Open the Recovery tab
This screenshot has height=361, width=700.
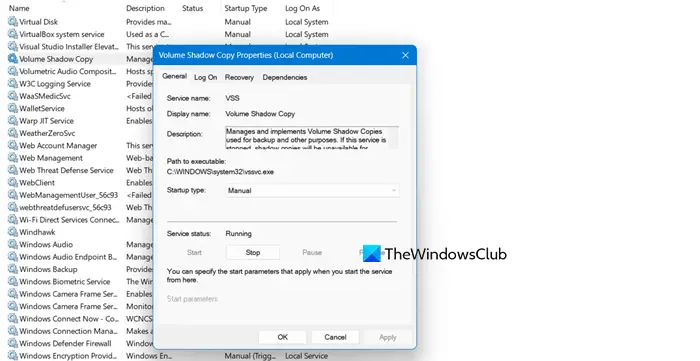point(239,77)
